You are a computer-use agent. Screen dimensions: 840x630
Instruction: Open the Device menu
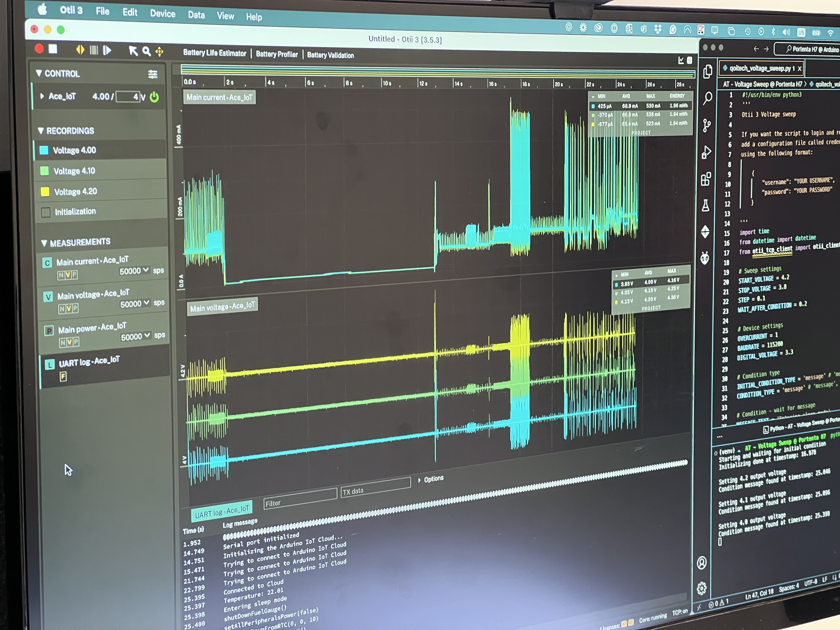coord(162,14)
